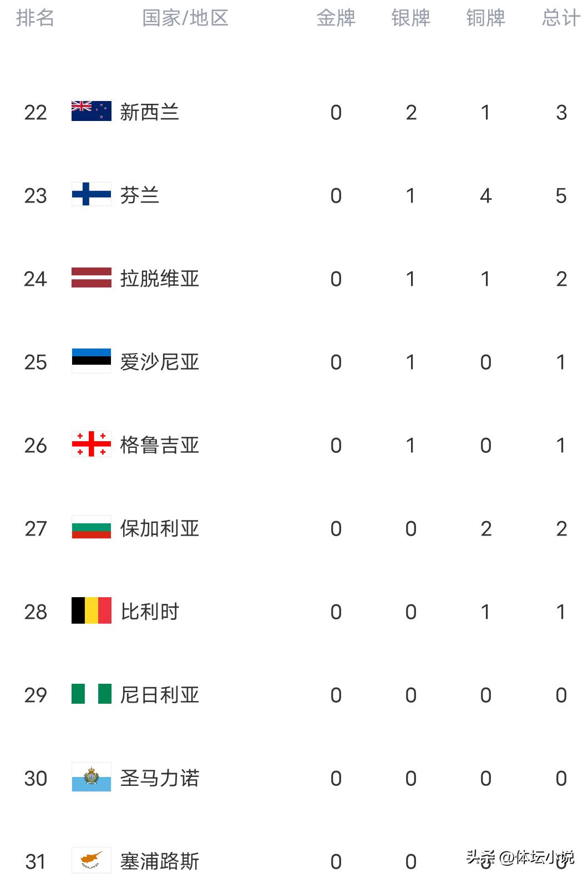Click the 格鲁吉亚 country name
Screen dimensions: 588x878
pos(159,445)
